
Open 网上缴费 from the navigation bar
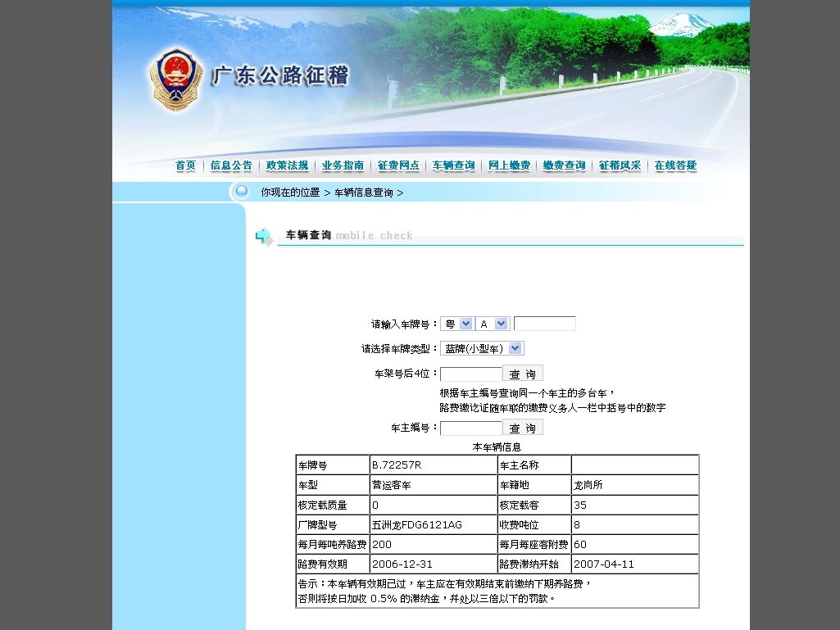pos(509,165)
